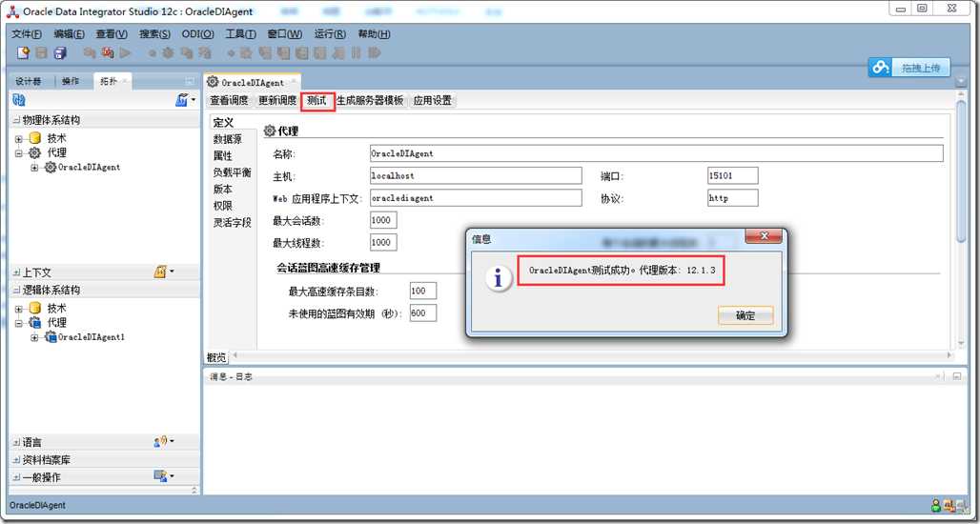The image size is (980, 524).
Task: Switch to the 设计器 tab
Action: [x=29, y=81]
